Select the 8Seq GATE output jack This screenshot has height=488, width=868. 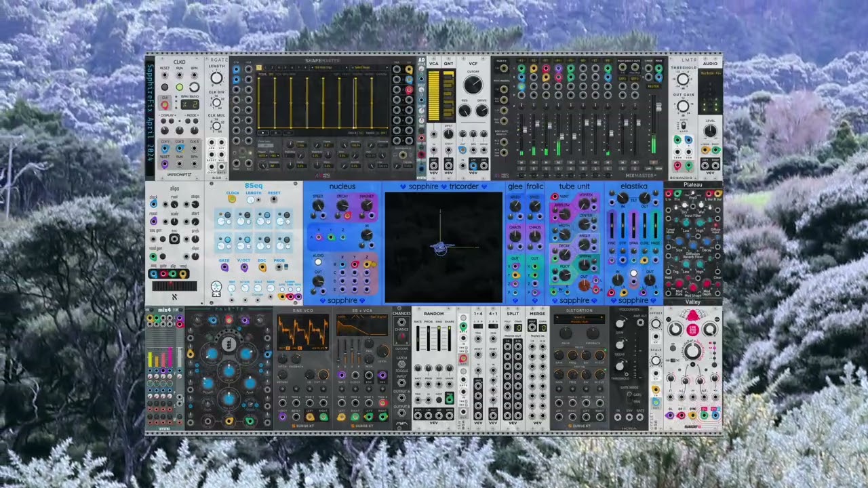pos(224,267)
